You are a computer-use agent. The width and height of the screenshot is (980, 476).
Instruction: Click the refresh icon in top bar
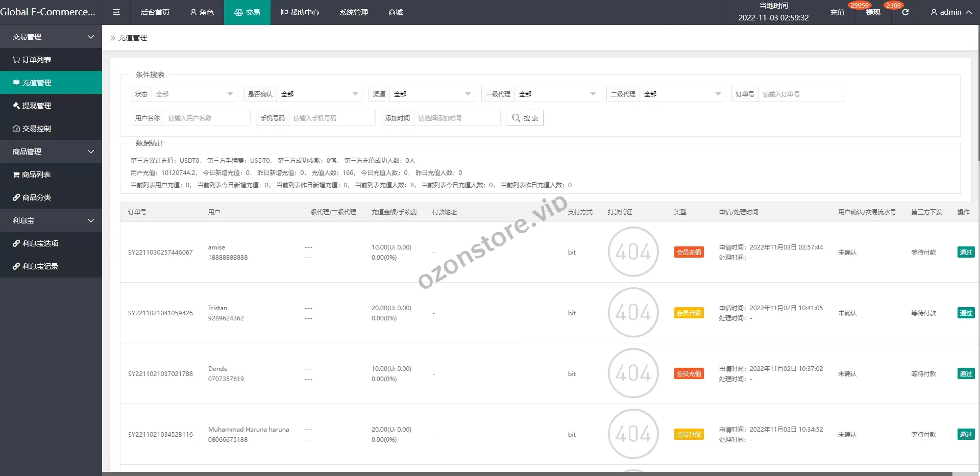(905, 12)
